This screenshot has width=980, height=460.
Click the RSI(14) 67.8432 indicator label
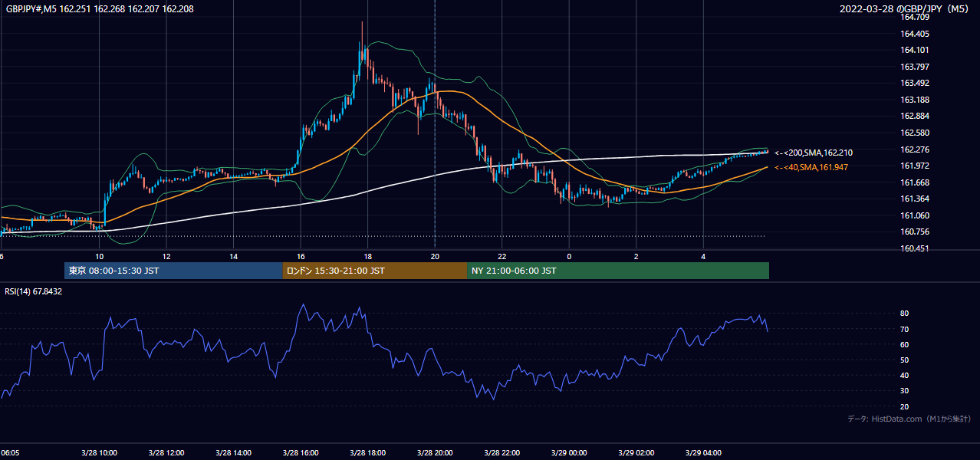34,291
